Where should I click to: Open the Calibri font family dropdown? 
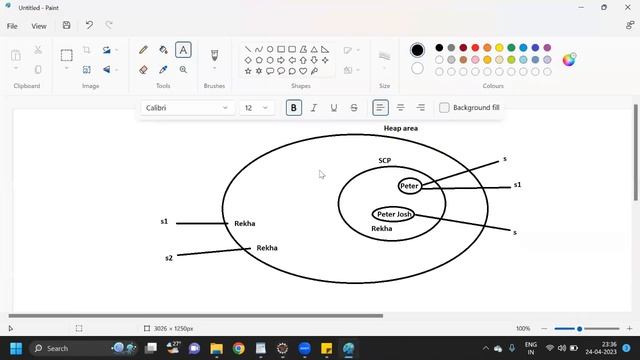[188, 108]
